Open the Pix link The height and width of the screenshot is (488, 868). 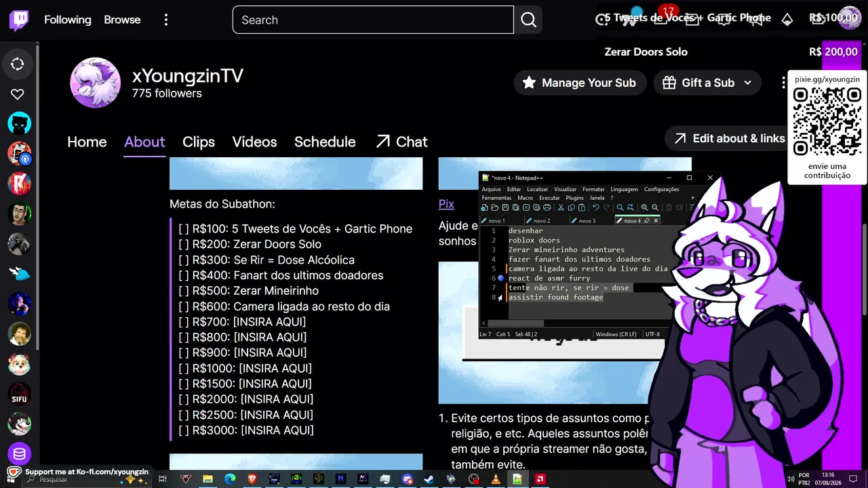coord(446,204)
